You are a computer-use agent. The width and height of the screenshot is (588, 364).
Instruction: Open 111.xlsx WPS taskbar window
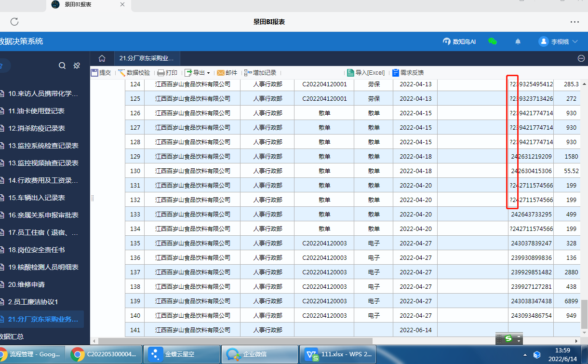click(x=338, y=354)
